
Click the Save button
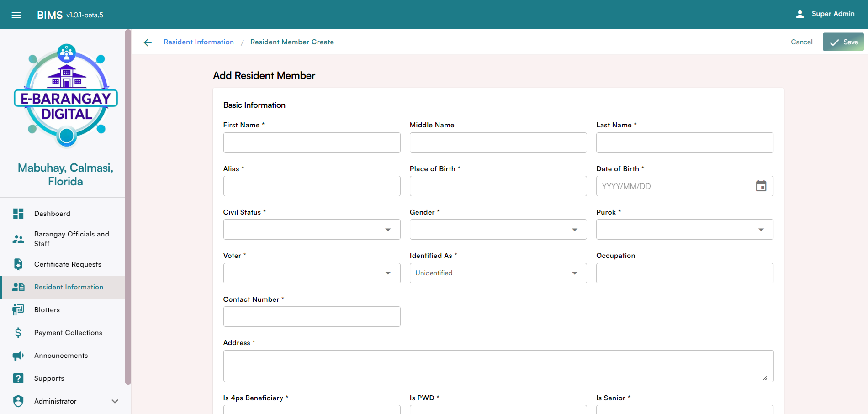click(x=843, y=42)
